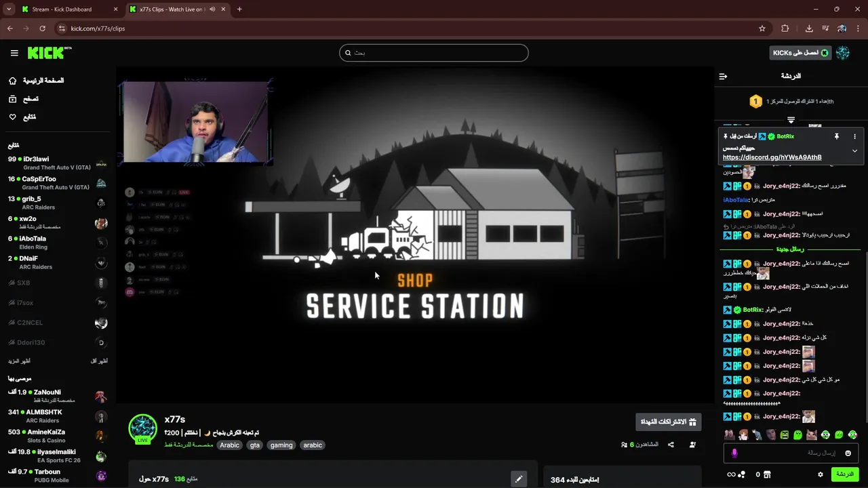Open browser downloads icon
The height and width of the screenshot is (488, 868).
point(809,28)
